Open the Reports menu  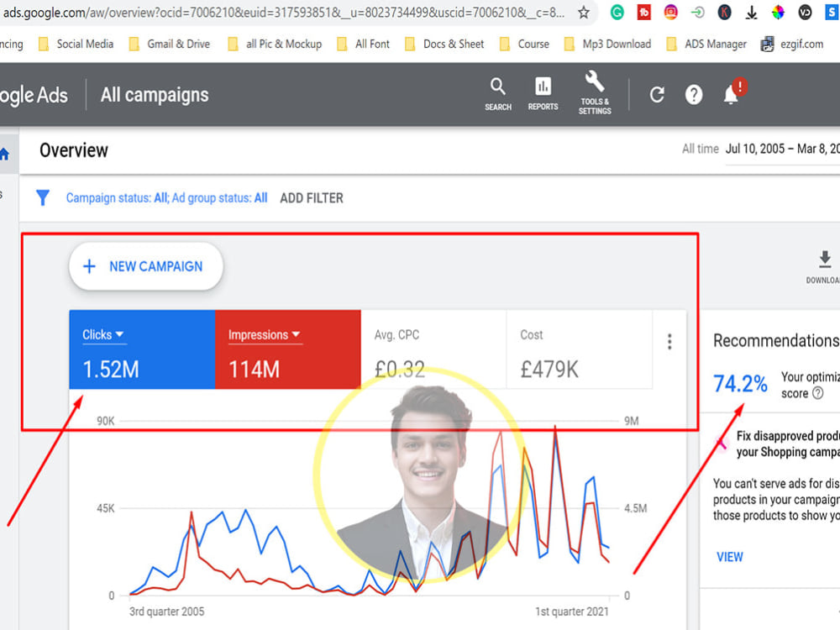click(x=543, y=94)
